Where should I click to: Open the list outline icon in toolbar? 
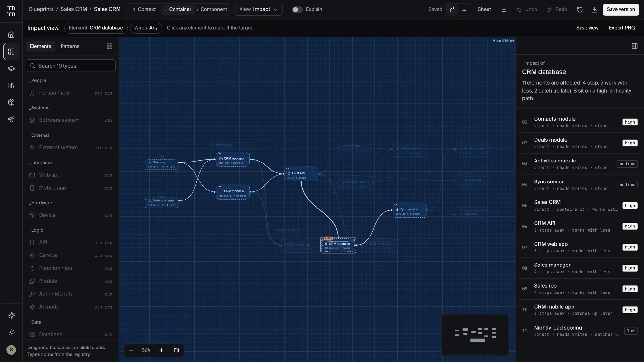tap(504, 10)
